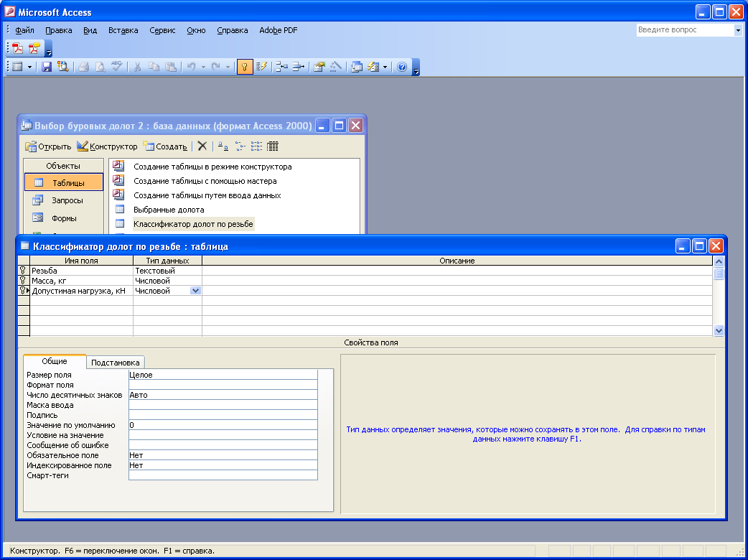Open the Правка menu
748x560 pixels.
(59, 30)
